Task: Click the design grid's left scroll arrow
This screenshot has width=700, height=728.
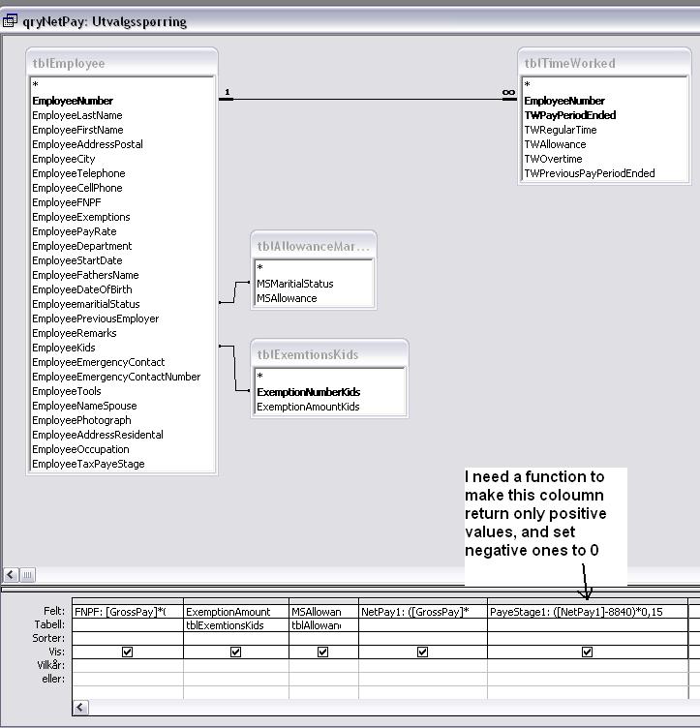Action: click(80, 708)
